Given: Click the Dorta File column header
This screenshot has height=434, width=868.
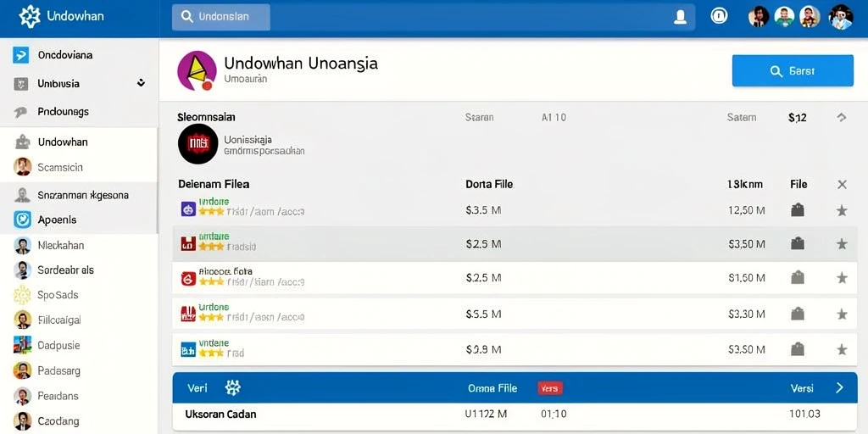Looking at the screenshot, I should [489, 184].
